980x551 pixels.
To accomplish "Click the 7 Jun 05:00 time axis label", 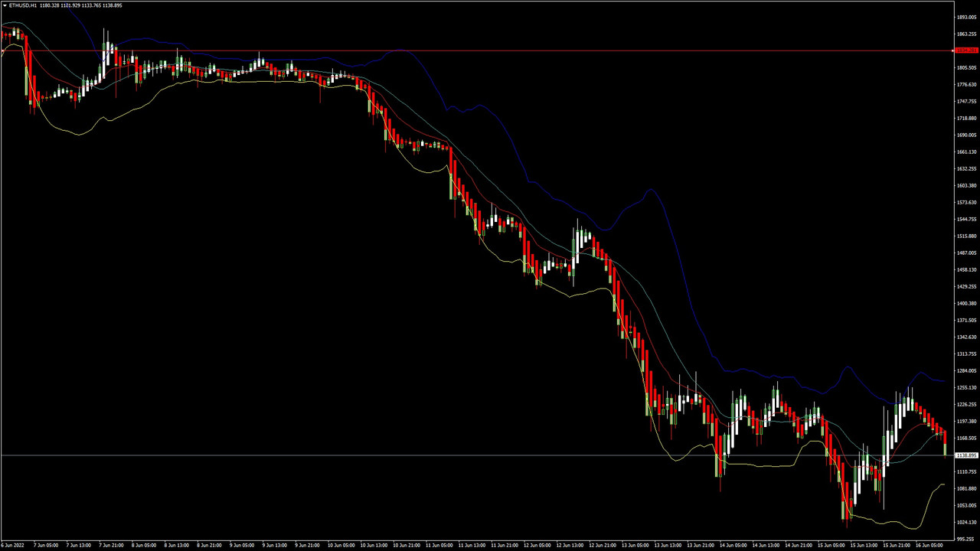I will 46,546.
